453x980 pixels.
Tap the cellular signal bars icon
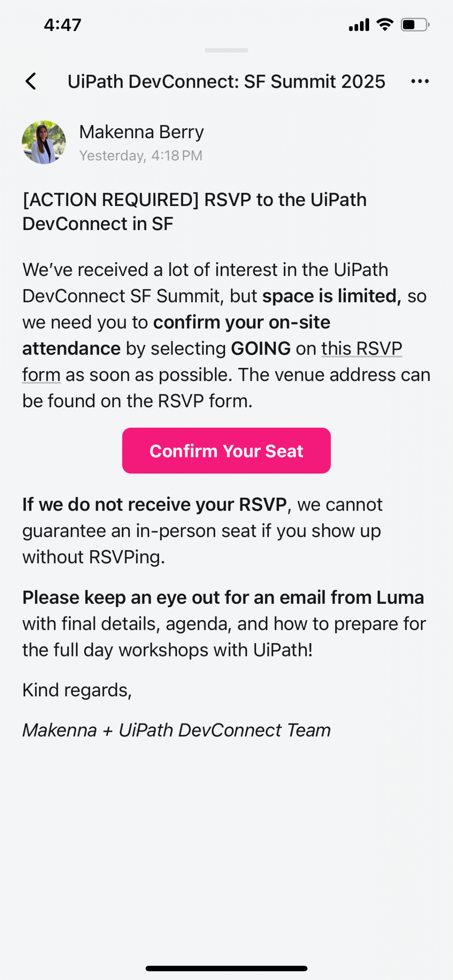(x=359, y=25)
